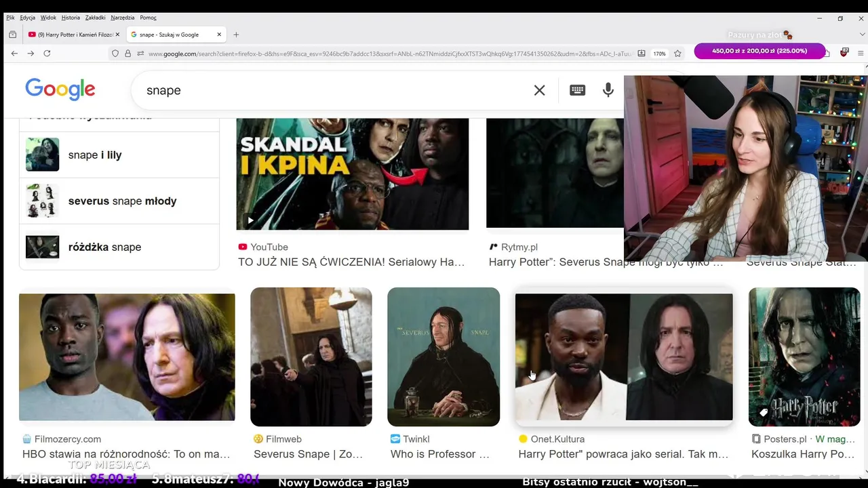
Task: Click the Firefox back arrow
Action: (x=14, y=54)
